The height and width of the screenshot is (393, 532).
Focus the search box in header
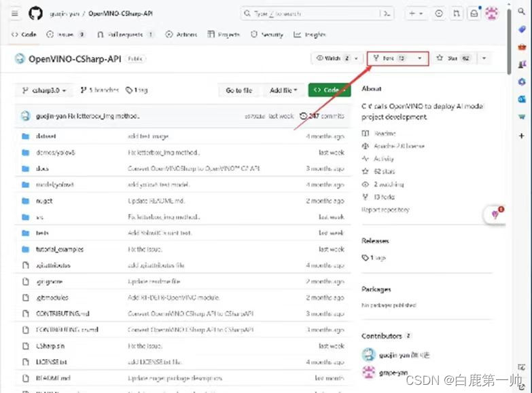pos(317,14)
